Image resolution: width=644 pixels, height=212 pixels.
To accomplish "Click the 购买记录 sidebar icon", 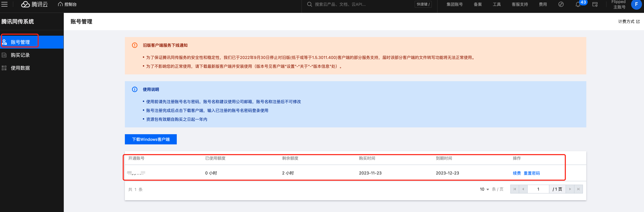I will 4,55.
